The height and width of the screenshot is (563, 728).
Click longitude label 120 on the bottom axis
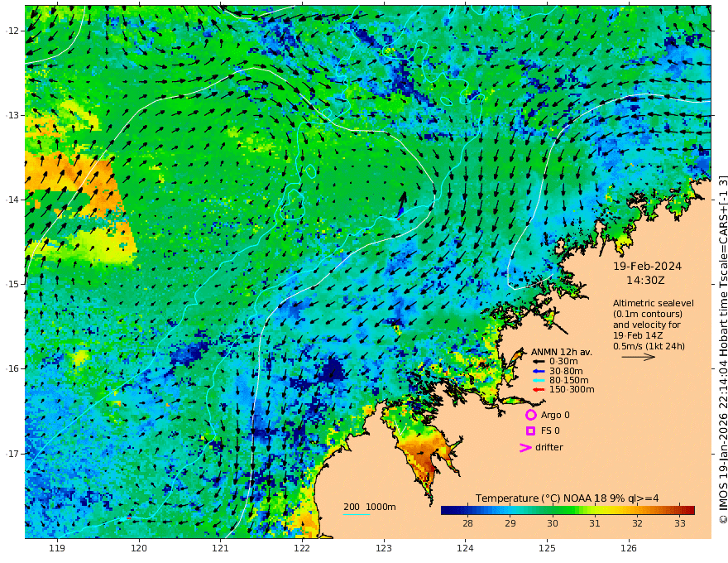(139, 548)
